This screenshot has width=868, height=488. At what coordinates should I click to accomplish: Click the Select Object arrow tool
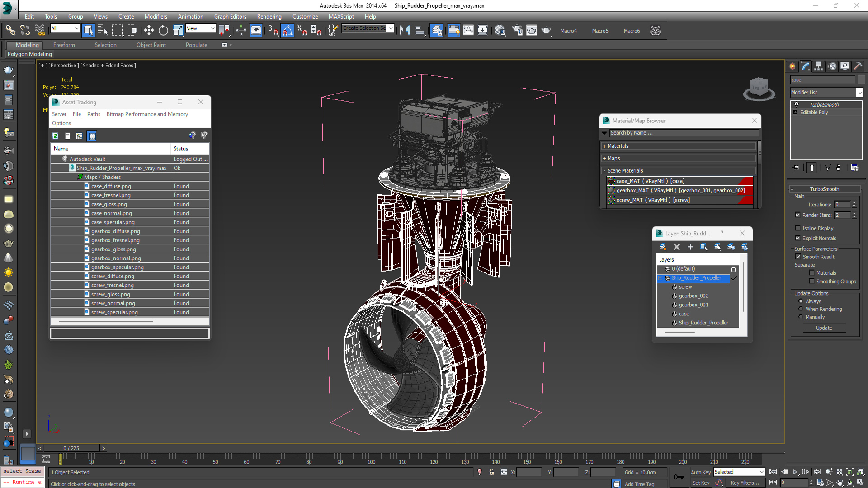point(88,30)
